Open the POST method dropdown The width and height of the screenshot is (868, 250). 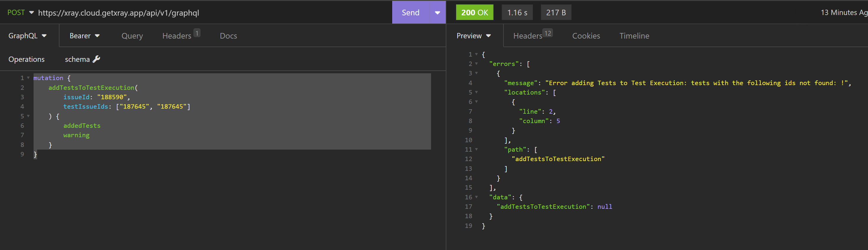pyautogui.click(x=20, y=13)
